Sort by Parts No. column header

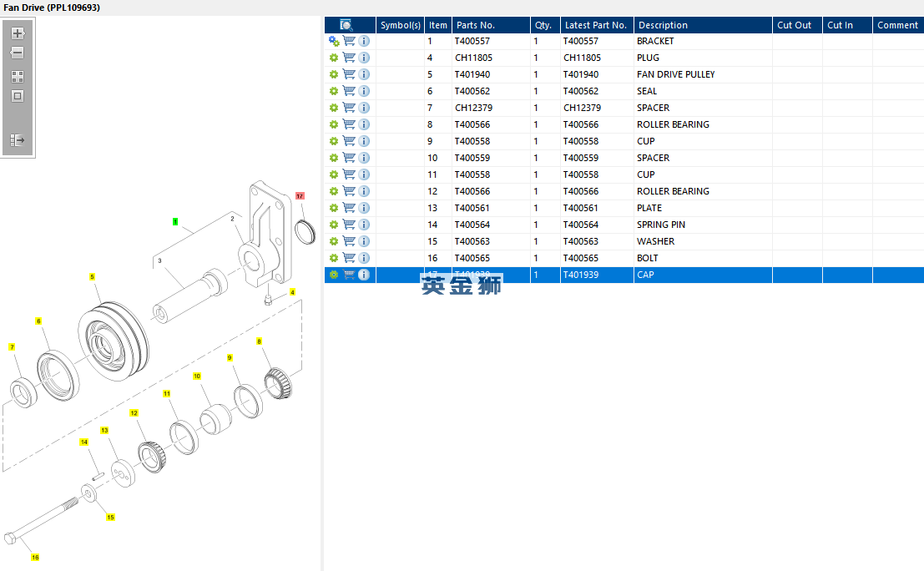491,25
